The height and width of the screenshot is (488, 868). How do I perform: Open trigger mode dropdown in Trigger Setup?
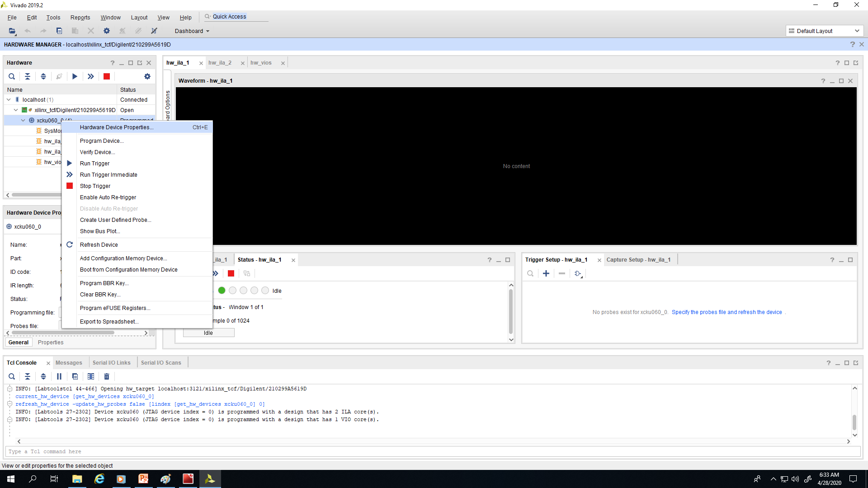pos(578,273)
